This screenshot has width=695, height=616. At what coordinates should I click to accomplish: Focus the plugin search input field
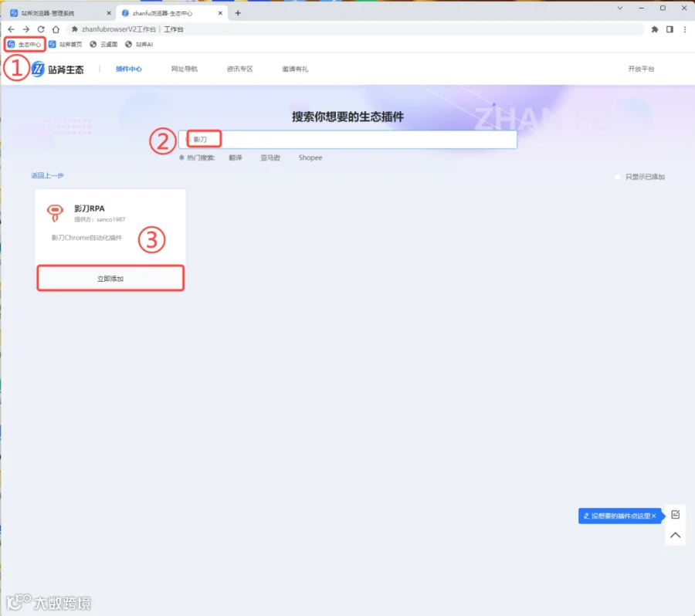click(x=347, y=139)
